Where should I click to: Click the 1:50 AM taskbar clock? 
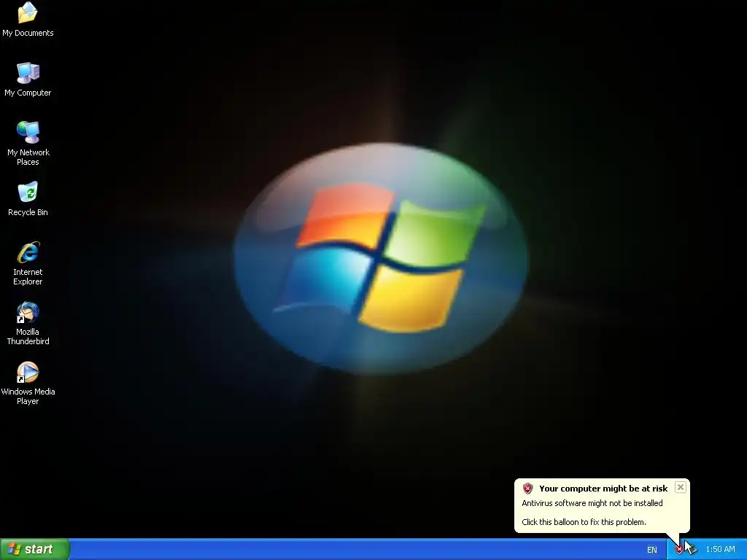pyautogui.click(x=720, y=550)
